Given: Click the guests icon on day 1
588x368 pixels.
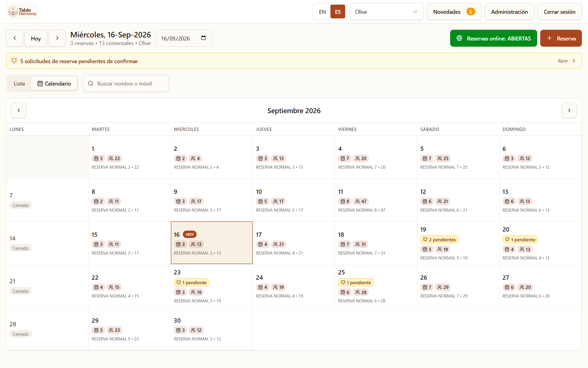Looking at the screenshot, I should (111, 159).
